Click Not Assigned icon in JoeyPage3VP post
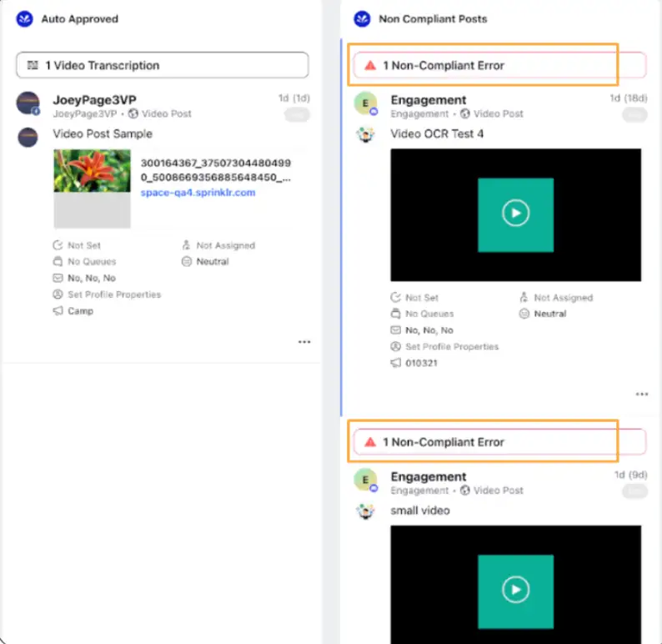662x644 pixels. 186,245
